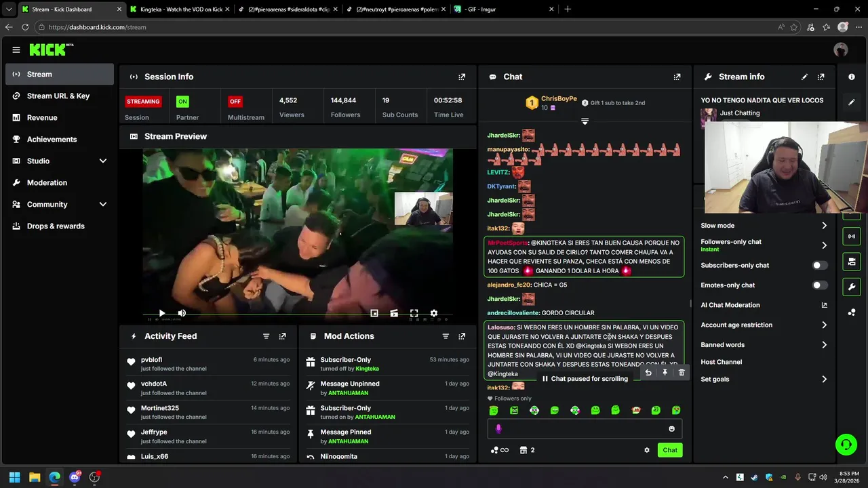Open Revenue in the sidebar
Screen dimensions: 868x488
click(60, 118)
